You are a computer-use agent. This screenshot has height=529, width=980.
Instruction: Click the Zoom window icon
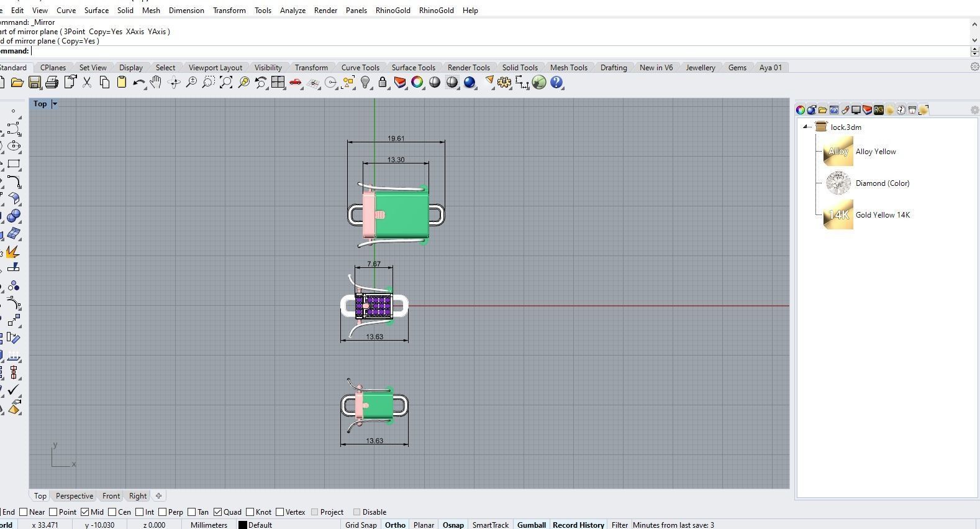pos(209,83)
